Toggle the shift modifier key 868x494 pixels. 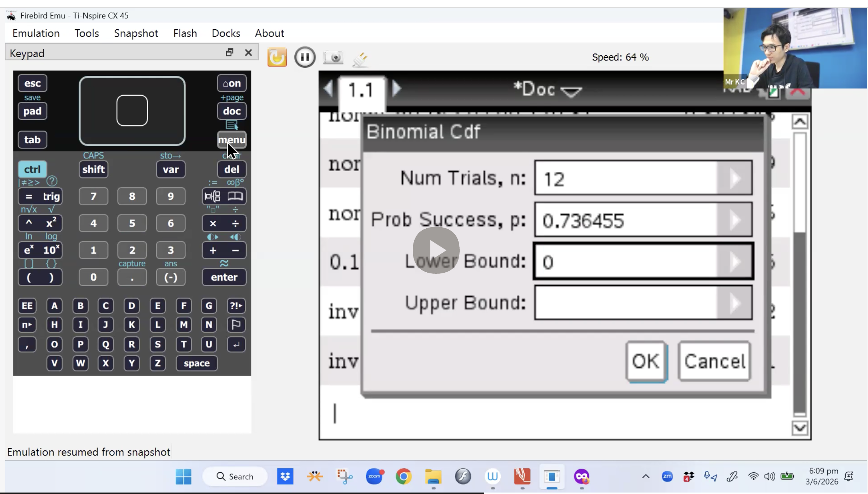coord(93,169)
